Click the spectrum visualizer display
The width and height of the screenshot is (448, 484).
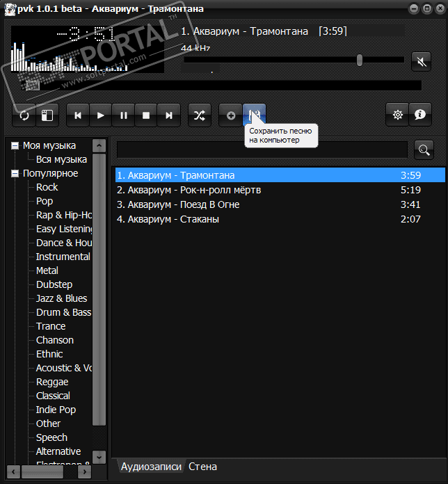pos(88,49)
